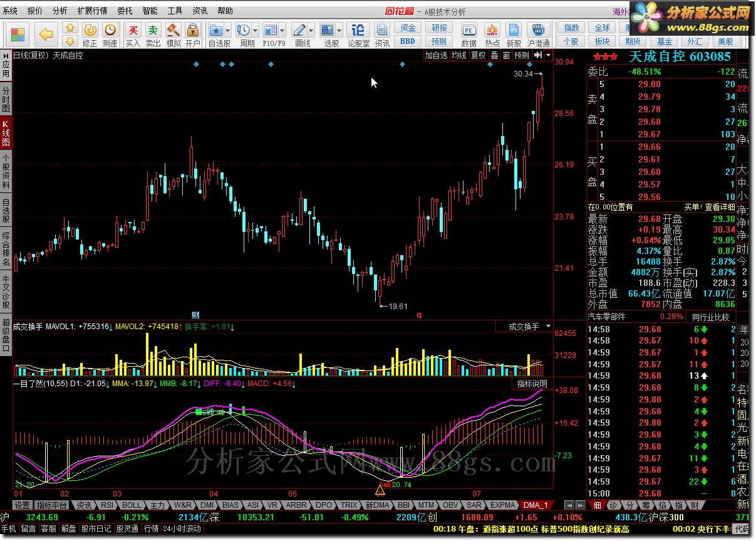The height and width of the screenshot is (541, 756).
Task: Open the 扩展行情 menu
Action: 93,11
